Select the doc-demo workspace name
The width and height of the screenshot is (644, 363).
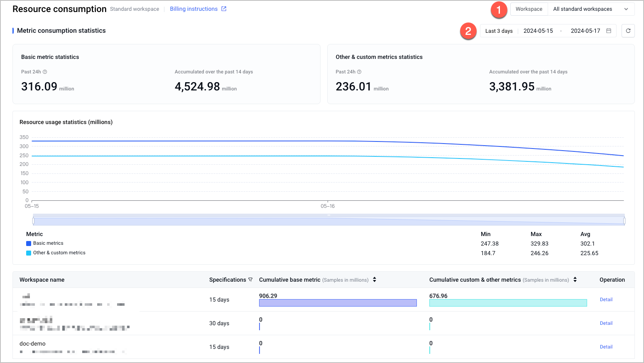coord(32,344)
